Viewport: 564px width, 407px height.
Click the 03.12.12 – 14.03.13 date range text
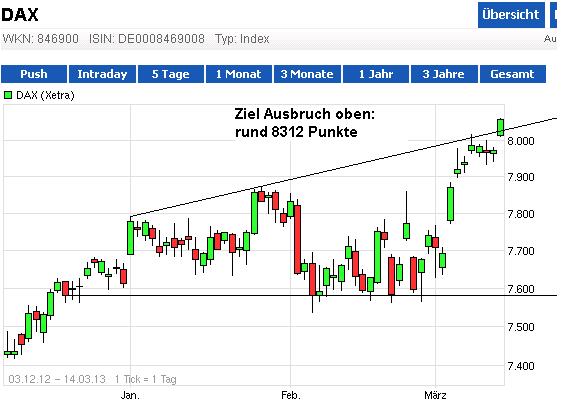[x=57, y=379]
